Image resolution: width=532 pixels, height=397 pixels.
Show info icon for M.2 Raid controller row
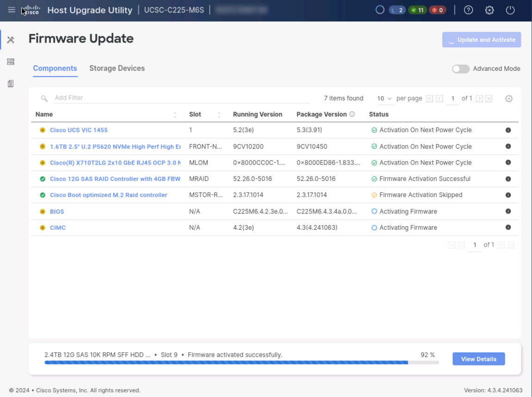click(508, 195)
